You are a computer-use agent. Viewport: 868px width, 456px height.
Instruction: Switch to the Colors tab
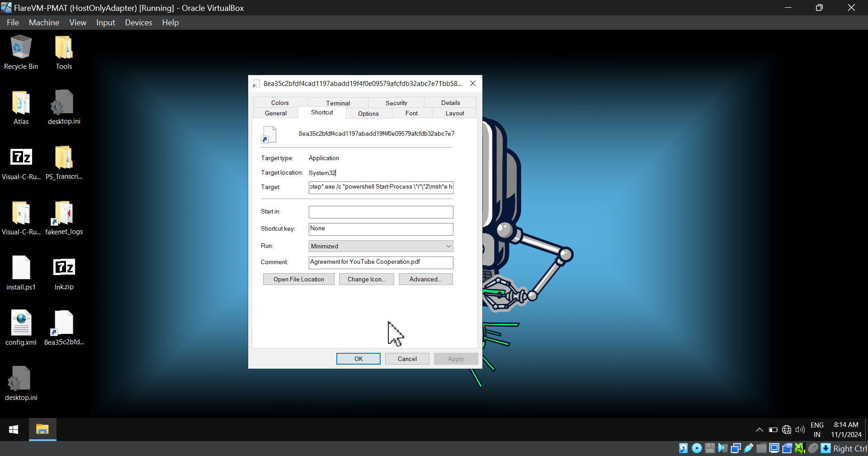pos(280,103)
